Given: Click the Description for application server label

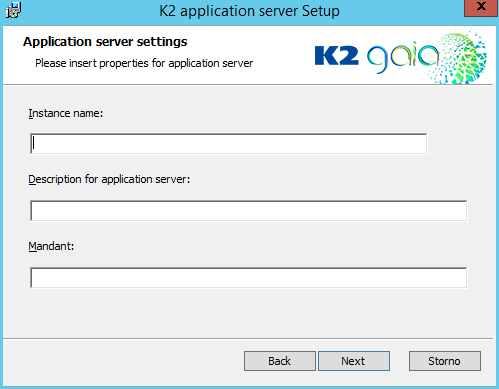Looking at the screenshot, I should tap(109, 179).
